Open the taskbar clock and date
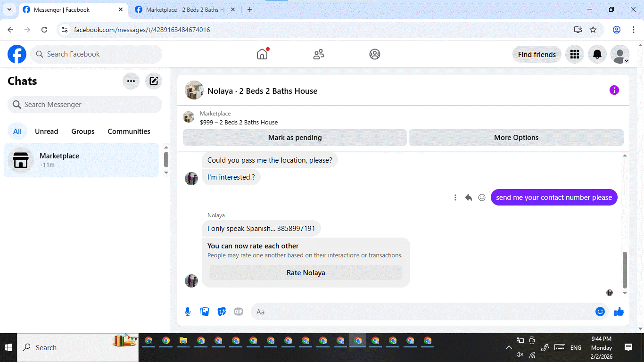 click(x=602, y=347)
